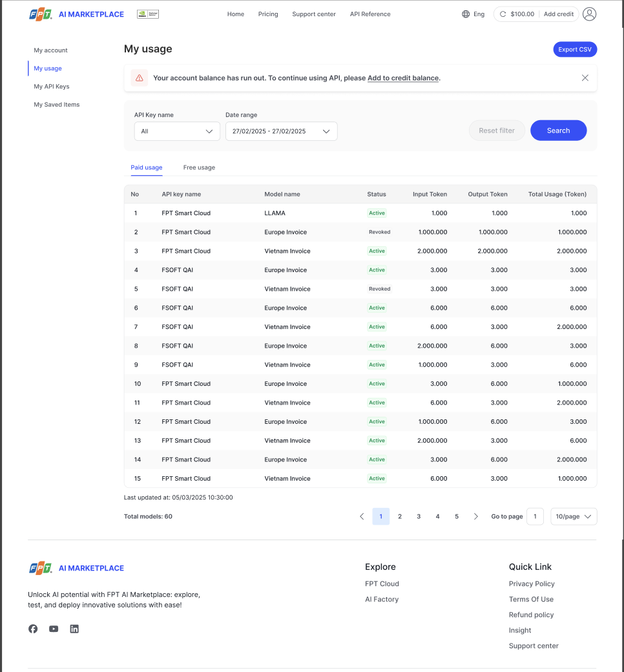Screen dimensions: 624x672
Task: Open the Insight footer link
Action: (x=520, y=631)
